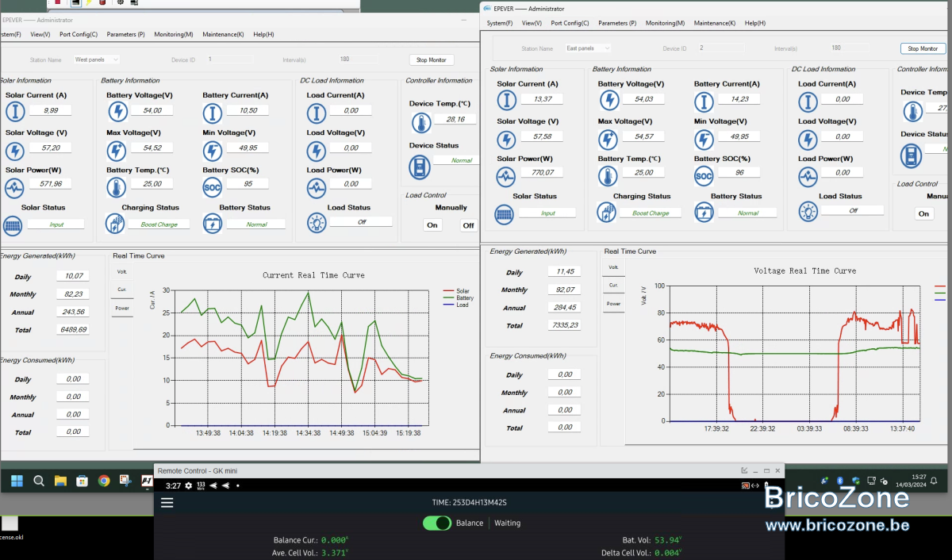The width and height of the screenshot is (952, 560).
Task: Click the Device Status icon in West panels window
Action: tap(420, 167)
